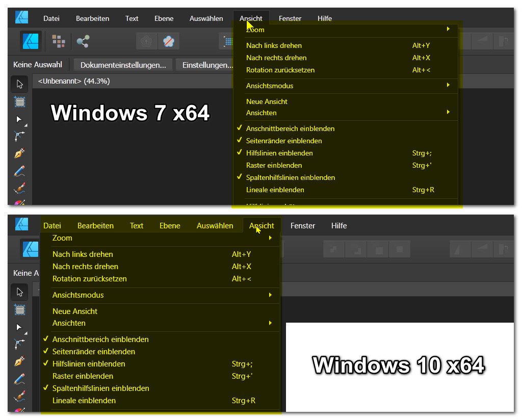
Task: Open the Ebene menu in Windows 7 window
Action: (164, 19)
